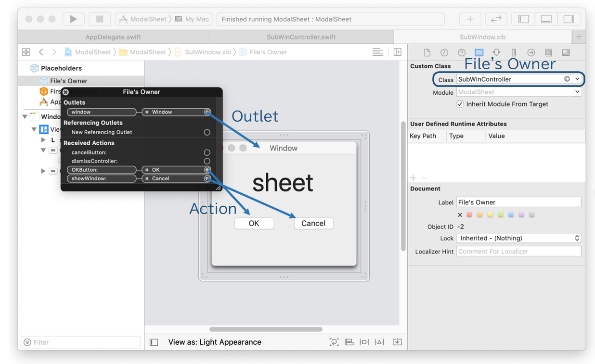
Task: Open the Library with the plus button
Action: 470,19
